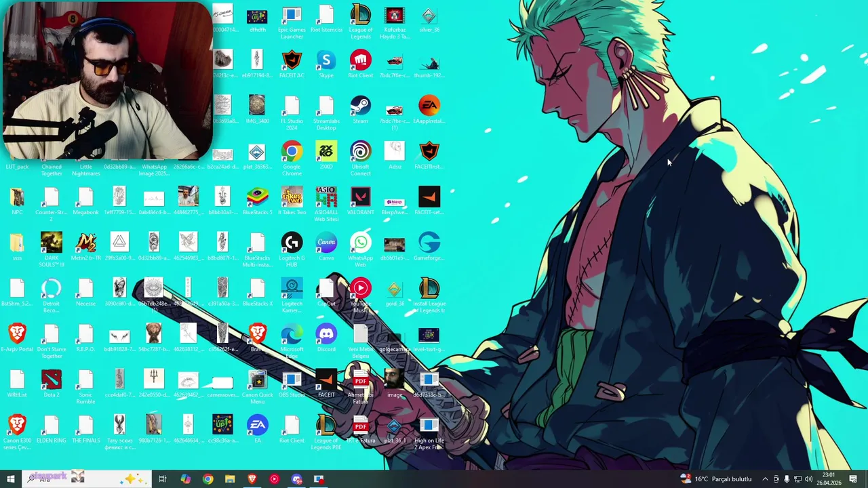Expand the hidden system tray icons chevron
Screen dimensions: 868x488
coord(765,479)
